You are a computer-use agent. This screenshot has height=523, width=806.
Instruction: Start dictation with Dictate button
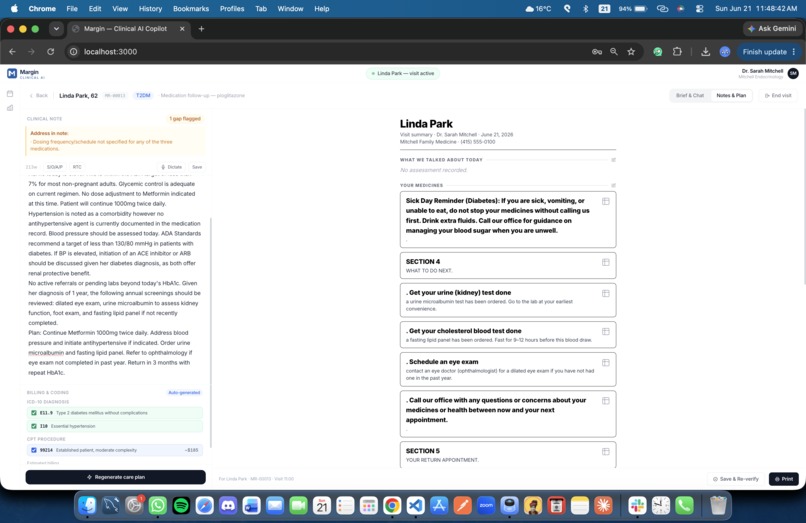coord(172,167)
